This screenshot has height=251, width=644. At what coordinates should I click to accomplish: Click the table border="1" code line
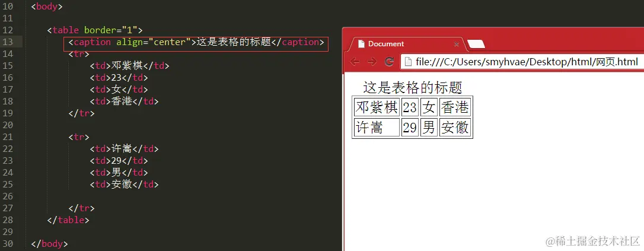[95, 30]
